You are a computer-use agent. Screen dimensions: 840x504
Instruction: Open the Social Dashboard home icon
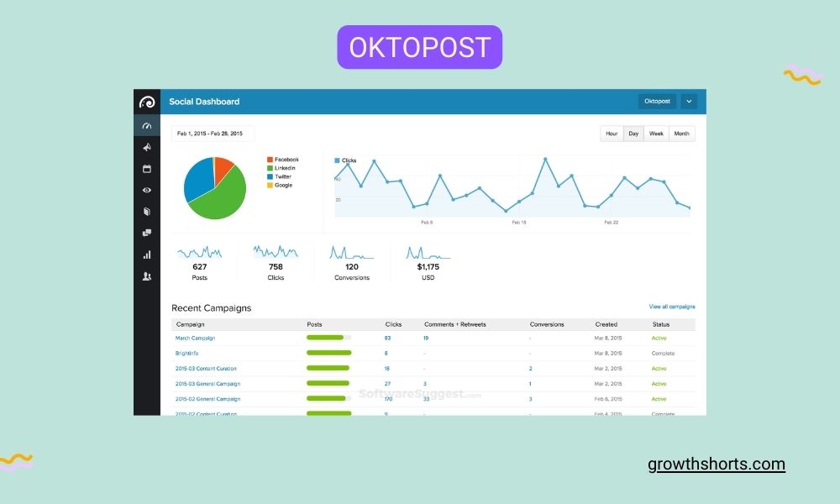(147, 124)
